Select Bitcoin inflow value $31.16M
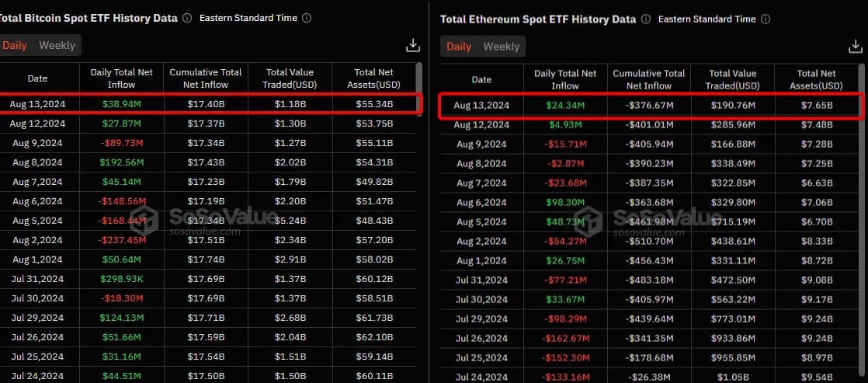This screenshot has height=383, width=868. pyautogui.click(x=121, y=357)
